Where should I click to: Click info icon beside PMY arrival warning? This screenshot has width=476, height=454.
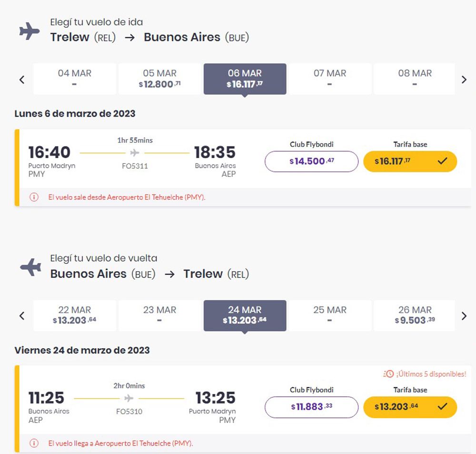tap(34, 443)
